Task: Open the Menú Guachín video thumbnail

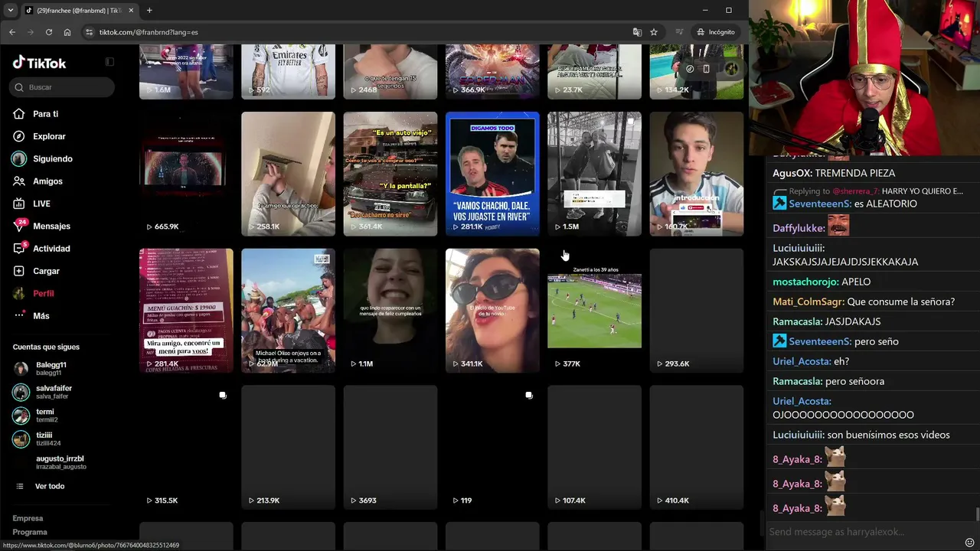Action: 186,311
